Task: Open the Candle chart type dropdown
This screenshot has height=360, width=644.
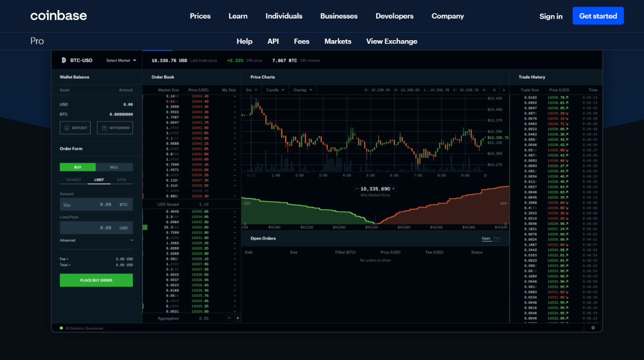Action: pyautogui.click(x=275, y=90)
